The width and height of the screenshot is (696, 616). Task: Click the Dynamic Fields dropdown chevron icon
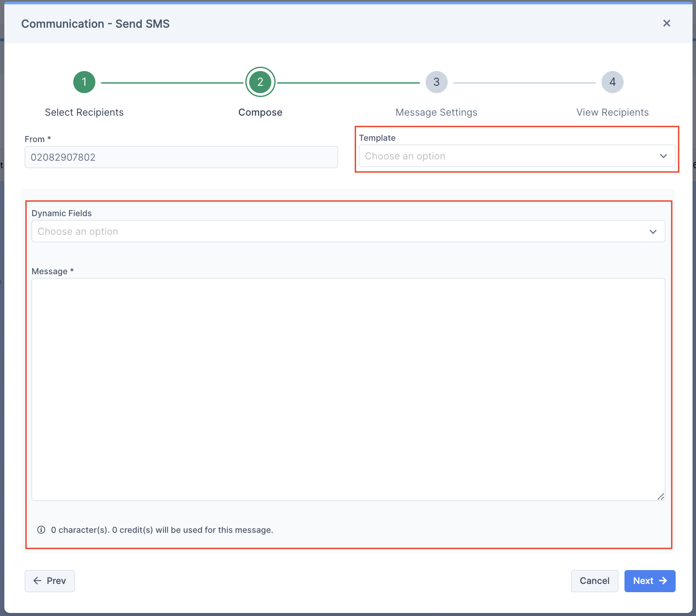point(653,231)
